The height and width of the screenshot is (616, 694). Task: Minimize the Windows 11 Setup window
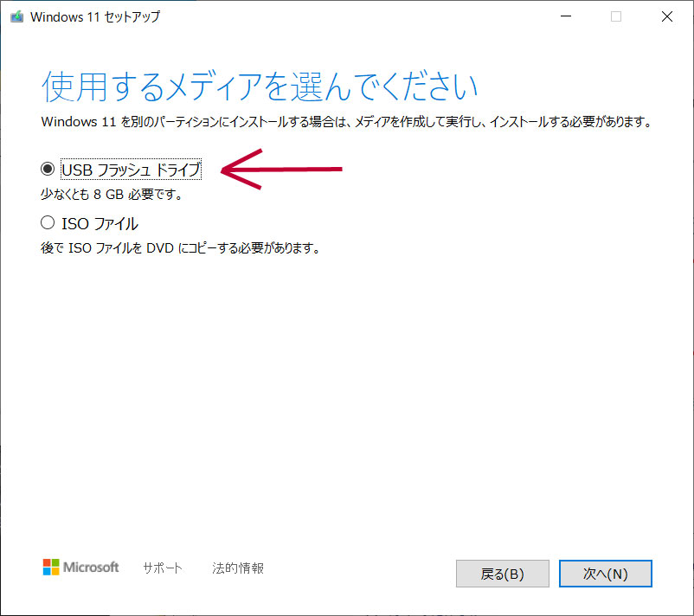tap(564, 16)
